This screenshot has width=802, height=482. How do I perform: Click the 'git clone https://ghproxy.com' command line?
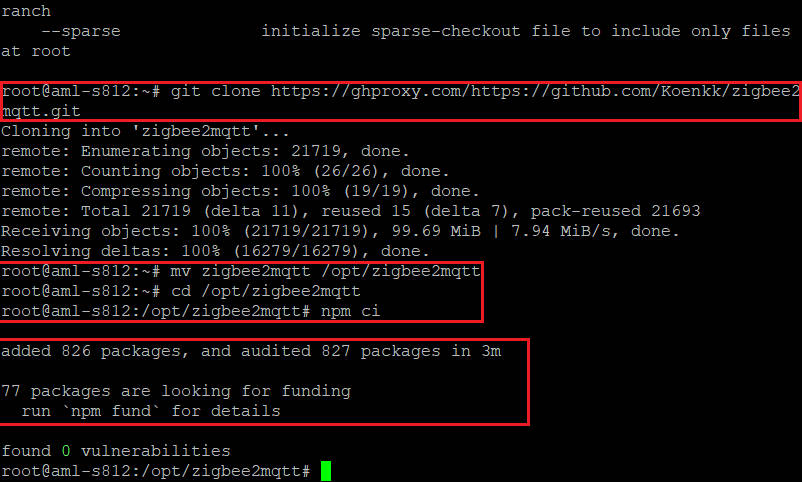[401, 91]
